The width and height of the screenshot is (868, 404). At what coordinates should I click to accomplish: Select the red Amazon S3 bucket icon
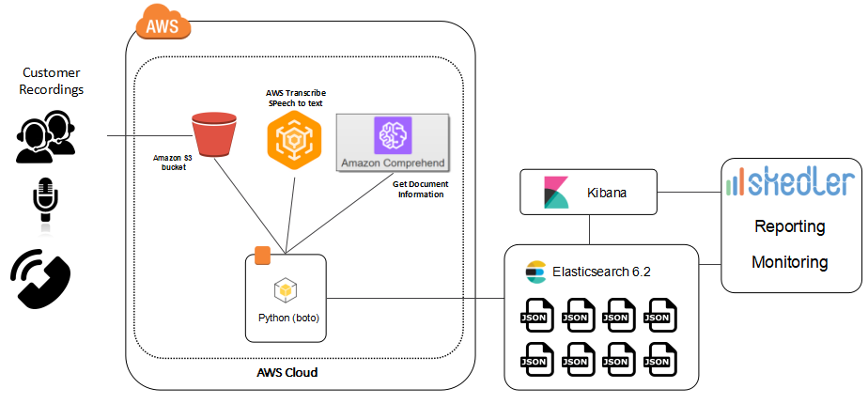pyautogui.click(x=213, y=134)
